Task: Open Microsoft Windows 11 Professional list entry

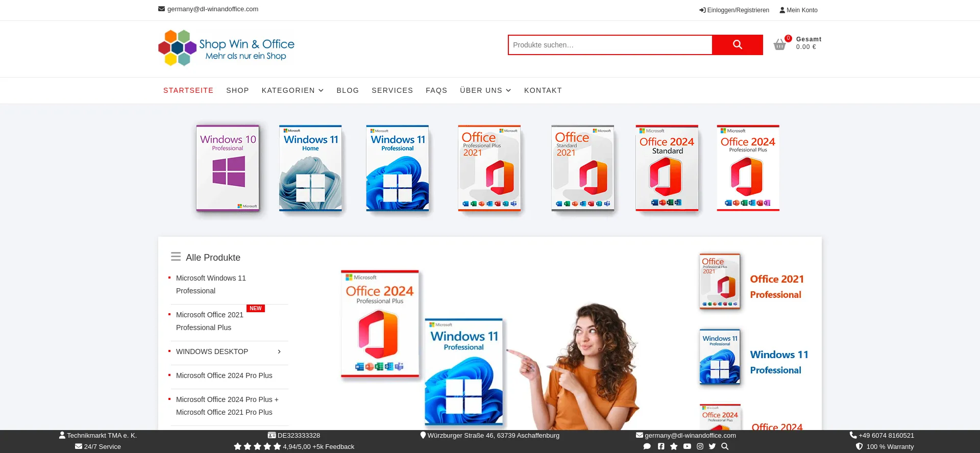Action: coord(211,284)
